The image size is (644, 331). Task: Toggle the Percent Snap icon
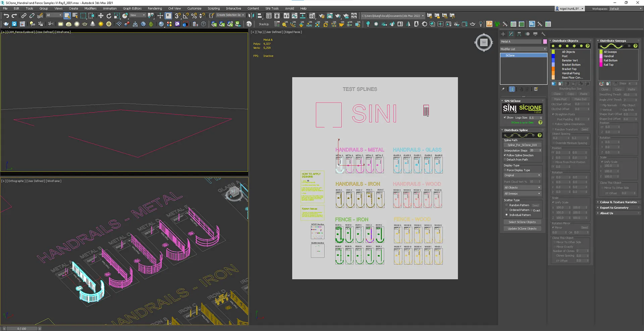194,15
